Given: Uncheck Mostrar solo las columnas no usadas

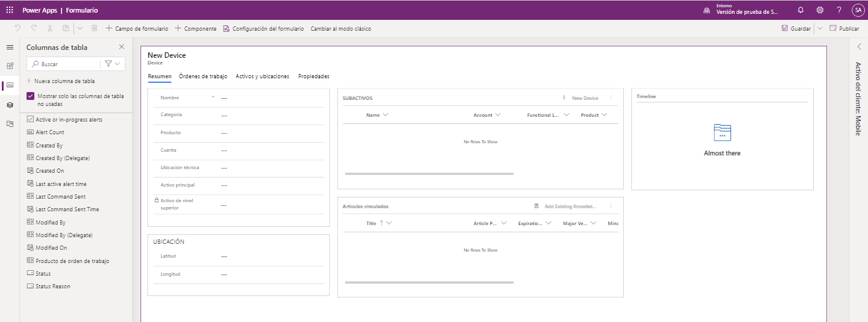Looking at the screenshot, I should point(30,96).
